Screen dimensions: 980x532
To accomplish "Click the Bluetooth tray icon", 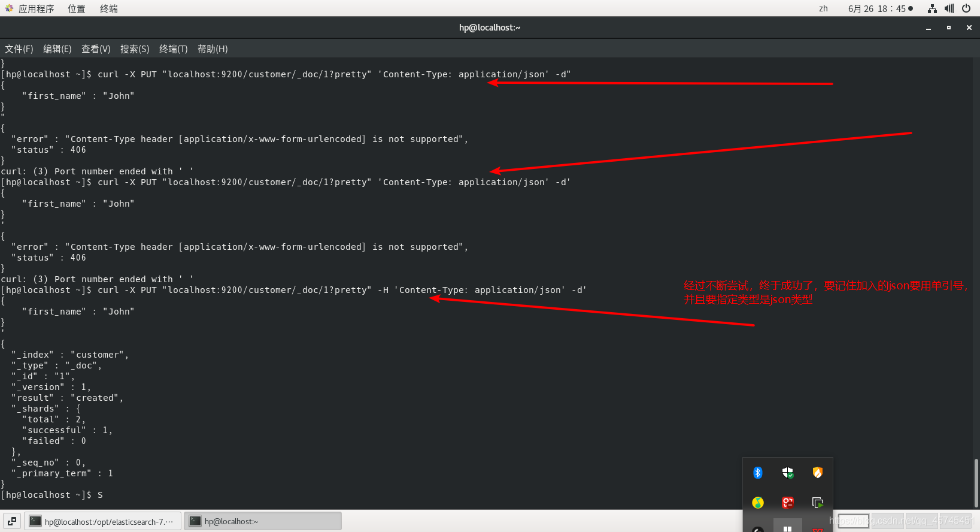I will pyautogui.click(x=758, y=473).
